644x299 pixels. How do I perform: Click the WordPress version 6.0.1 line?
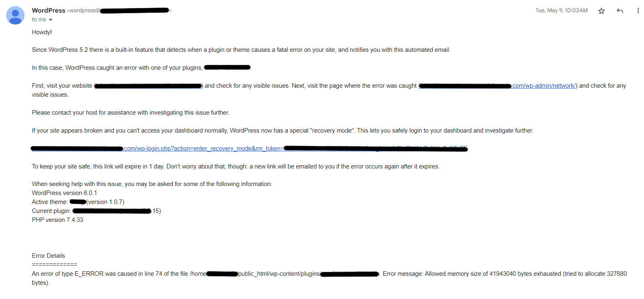pos(64,193)
